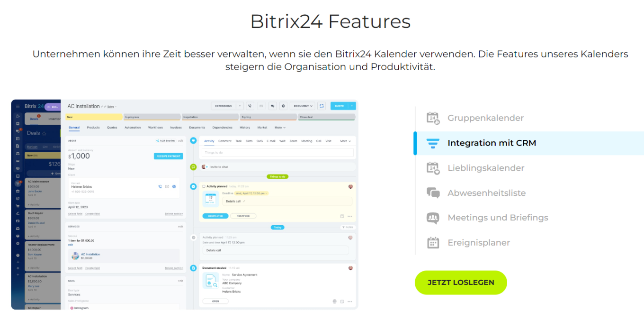The width and height of the screenshot is (644, 321).
Task: Select the Comment tab in the timeline
Action: pos(224,141)
